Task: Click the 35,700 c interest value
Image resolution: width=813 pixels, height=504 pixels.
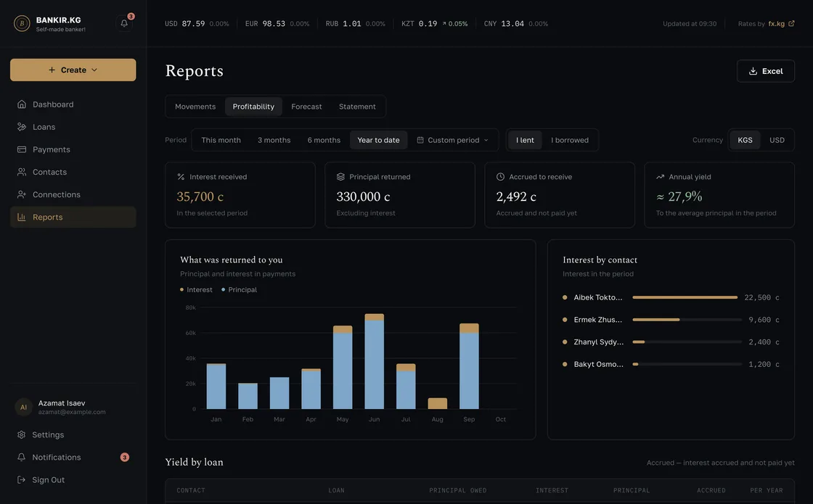Action: (200, 197)
